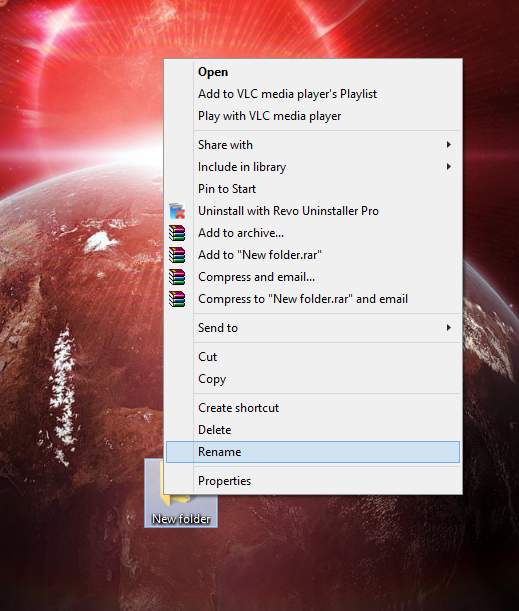Click the Revo Uninstaller Pro trash icon
The height and width of the screenshot is (611, 519).
177,211
